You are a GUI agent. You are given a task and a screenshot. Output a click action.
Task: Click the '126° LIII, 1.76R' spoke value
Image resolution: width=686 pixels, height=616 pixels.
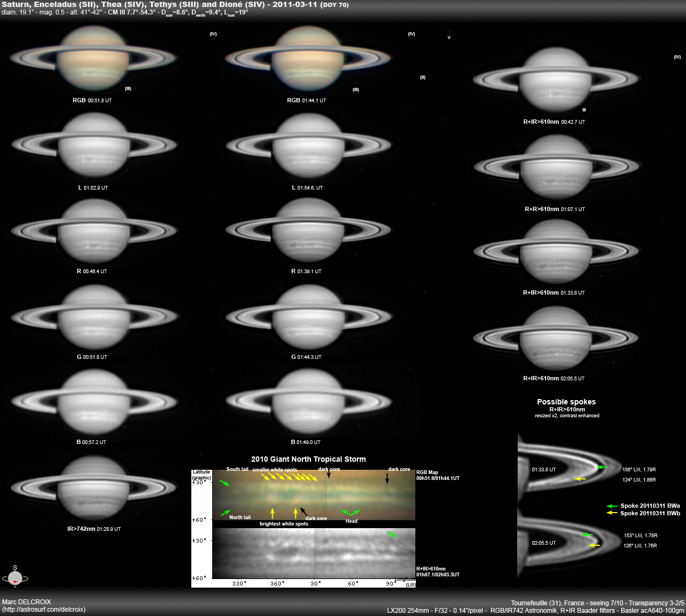point(640,546)
